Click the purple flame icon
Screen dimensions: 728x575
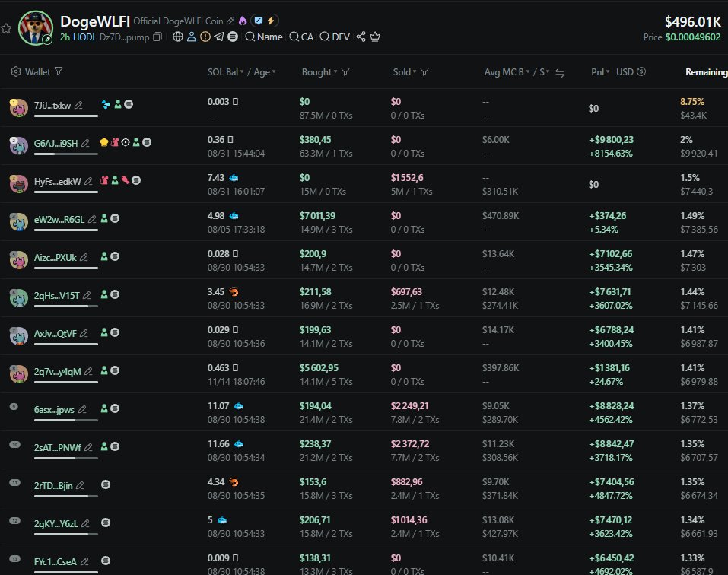point(243,21)
